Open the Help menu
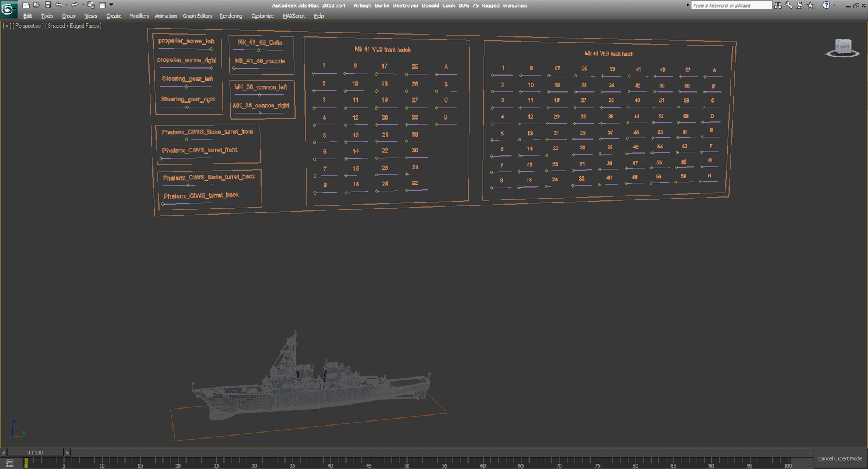 319,16
